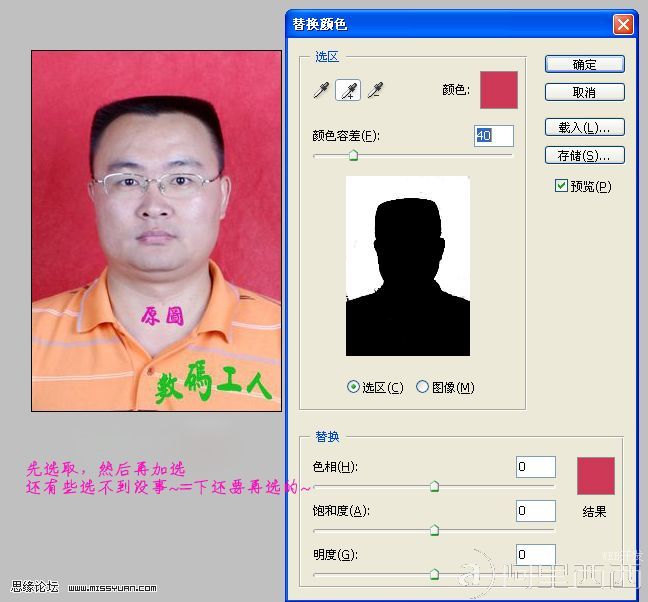Click the 结果 result color swatch
This screenshot has height=602, width=648.
(596, 476)
